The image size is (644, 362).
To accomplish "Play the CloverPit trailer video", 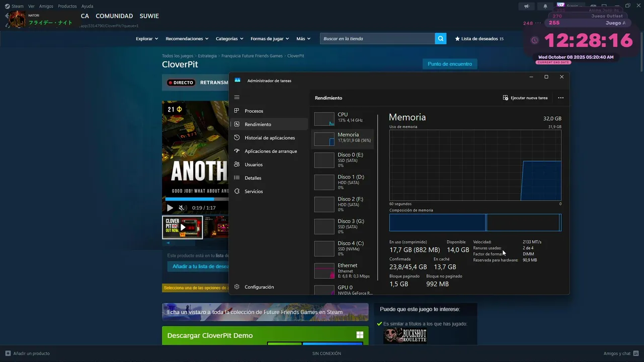I will pos(170,208).
